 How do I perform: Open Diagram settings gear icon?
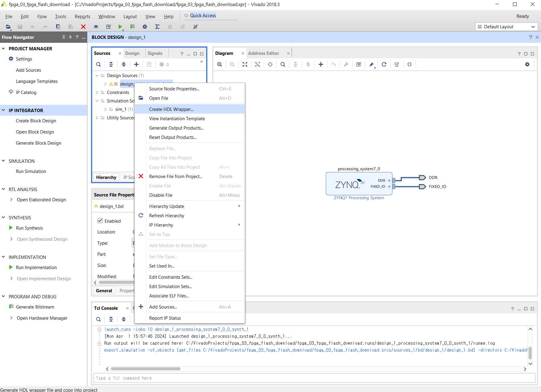tap(527, 64)
